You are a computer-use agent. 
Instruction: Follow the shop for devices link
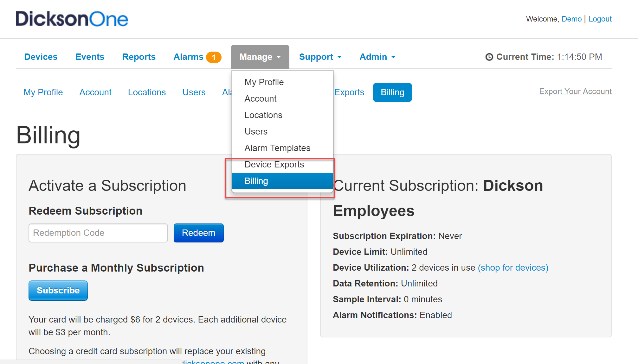pyautogui.click(x=513, y=268)
